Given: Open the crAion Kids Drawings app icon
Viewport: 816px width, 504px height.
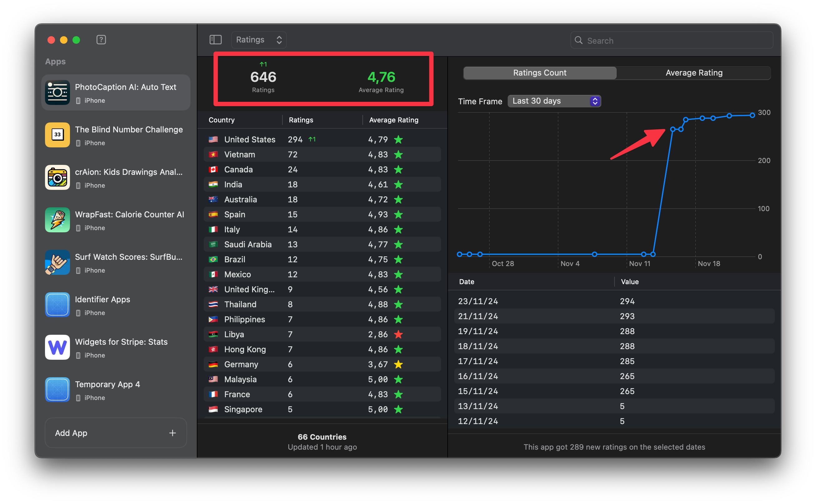Looking at the screenshot, I should (x=57, y=177).
